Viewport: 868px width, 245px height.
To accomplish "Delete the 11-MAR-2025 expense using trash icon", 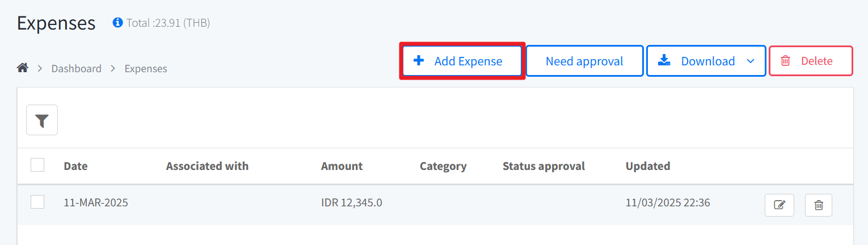I will pos(818,205).
